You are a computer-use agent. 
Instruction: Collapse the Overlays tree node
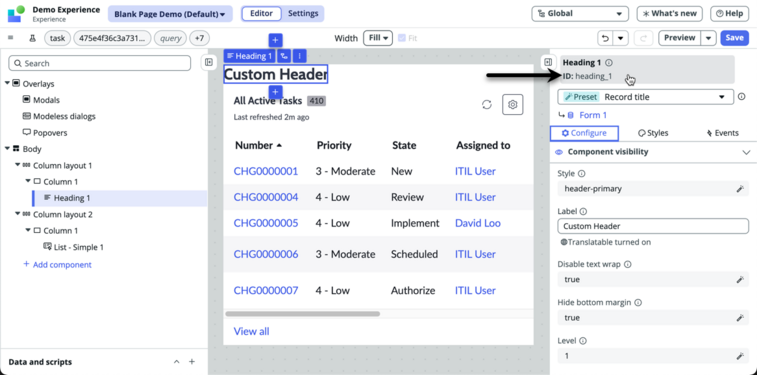coord(7,83)
